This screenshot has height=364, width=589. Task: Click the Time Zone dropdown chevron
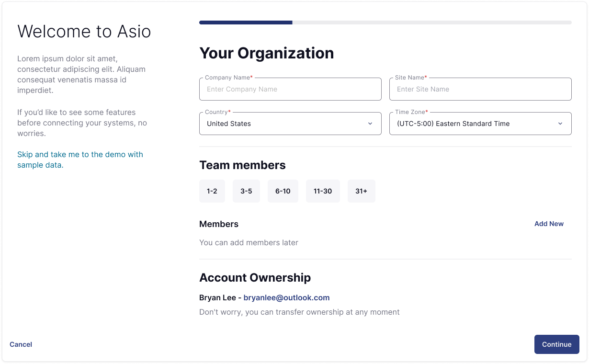[x=560, y=124]
